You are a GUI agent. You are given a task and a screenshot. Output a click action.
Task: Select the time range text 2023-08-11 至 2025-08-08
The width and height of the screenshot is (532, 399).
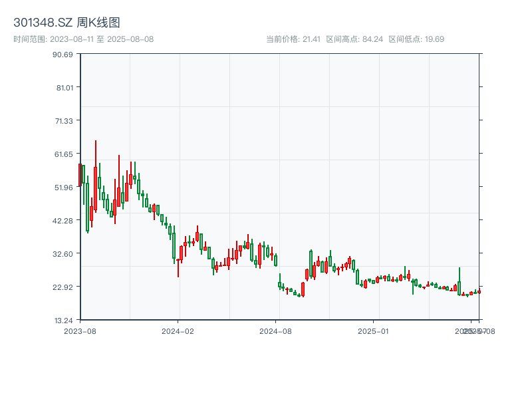coord(102,39)
